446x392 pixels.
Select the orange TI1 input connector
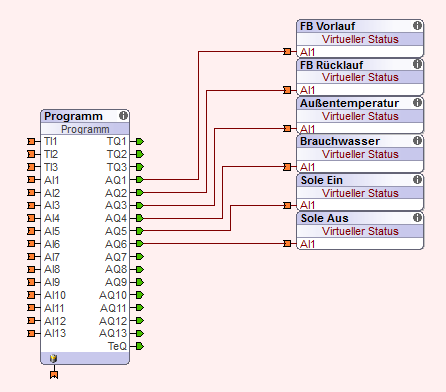(31, 141)
